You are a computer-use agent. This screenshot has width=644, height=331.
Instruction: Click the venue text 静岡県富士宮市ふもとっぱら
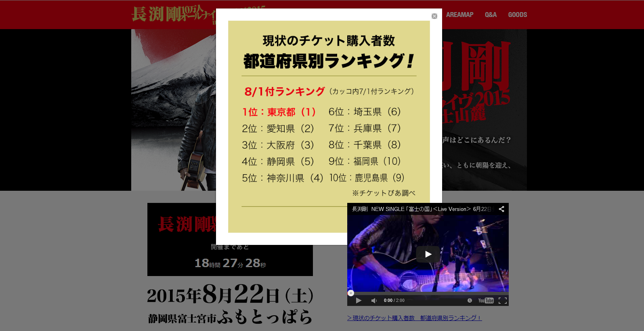(x=230, y=317)
